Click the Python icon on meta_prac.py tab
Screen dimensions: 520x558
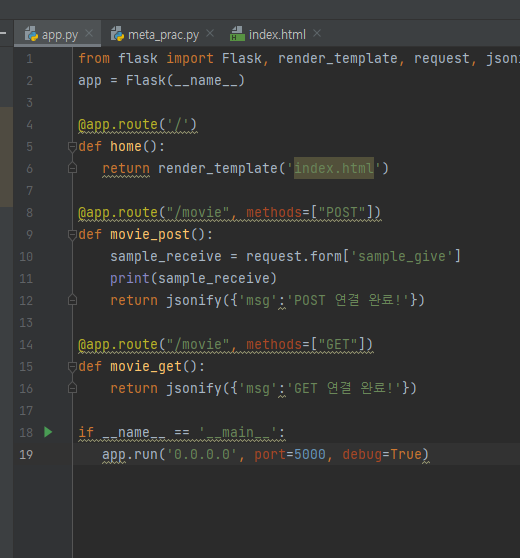click(x=117, y=34)
